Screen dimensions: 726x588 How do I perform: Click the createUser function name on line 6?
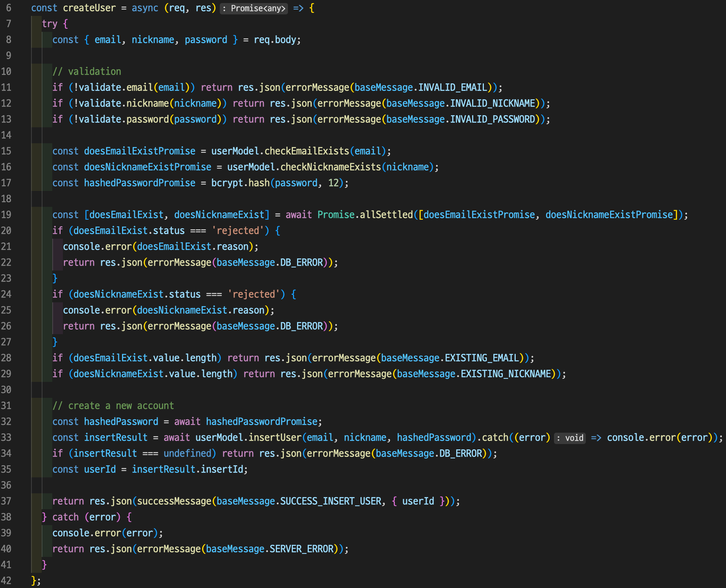89,8
